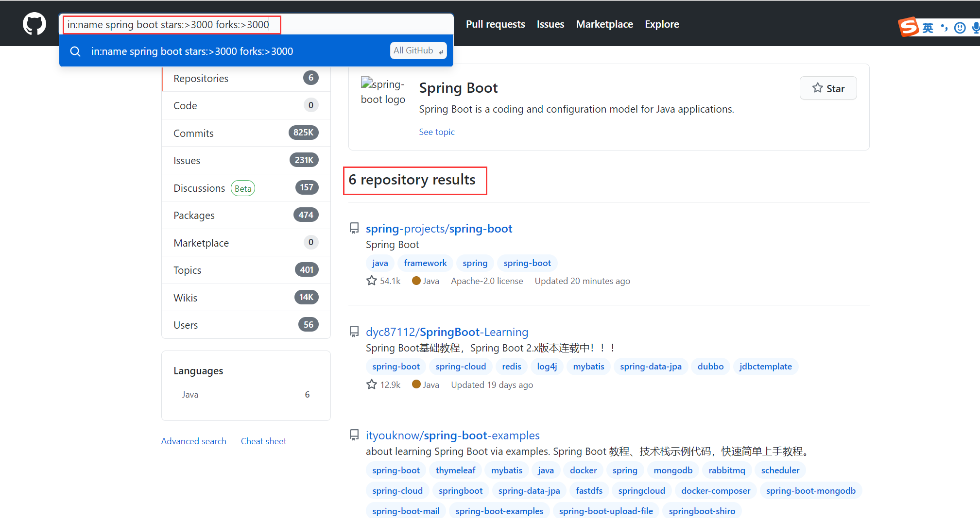Viewport: 980px width, 518px height.
Task: Click the Sogou microphone icon
Action: [x=975, y=28]
